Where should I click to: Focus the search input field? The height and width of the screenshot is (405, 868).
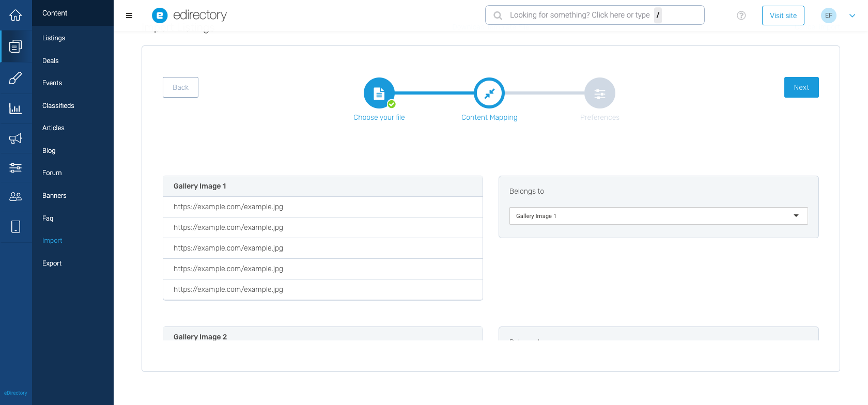(x=579, y=15)
